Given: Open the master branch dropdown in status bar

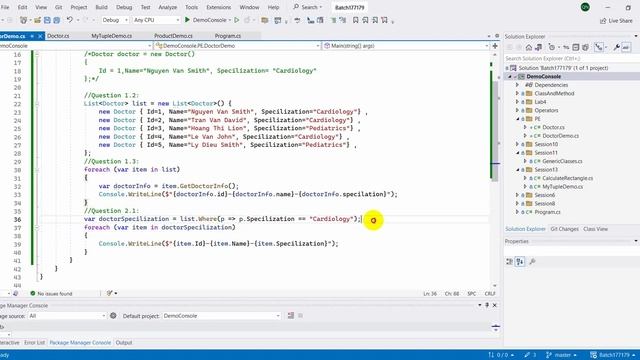Looking at the screenshot, I should (x=561, y=355).
